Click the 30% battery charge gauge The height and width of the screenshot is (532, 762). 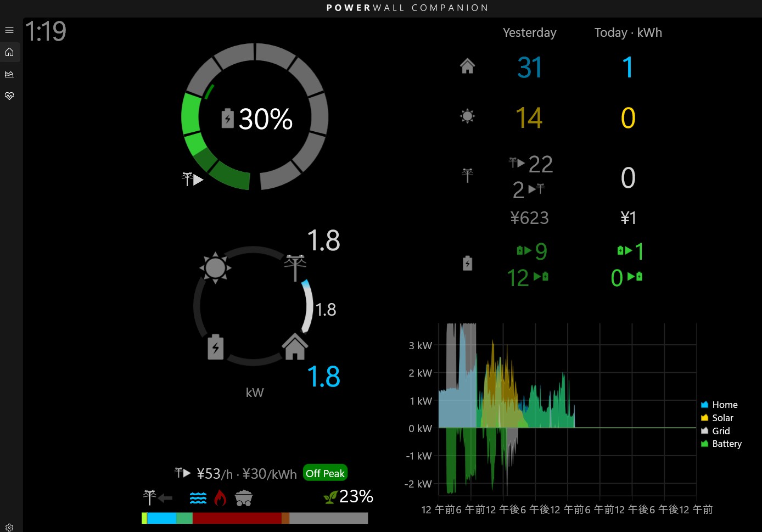pos(255,117)
